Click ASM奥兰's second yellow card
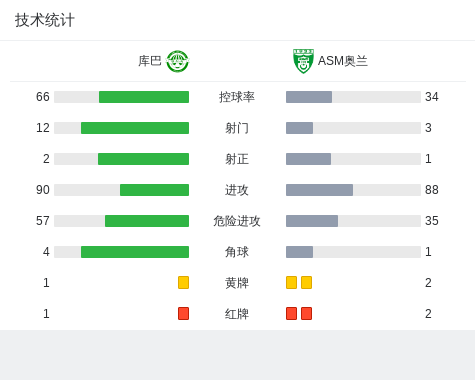 [306, 282]
